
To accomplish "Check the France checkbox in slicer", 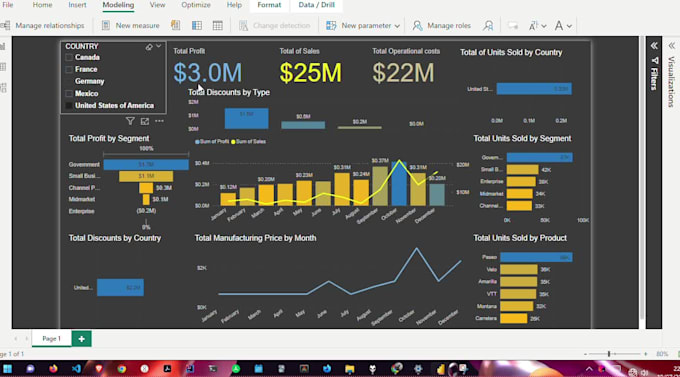I will (69, 69).
